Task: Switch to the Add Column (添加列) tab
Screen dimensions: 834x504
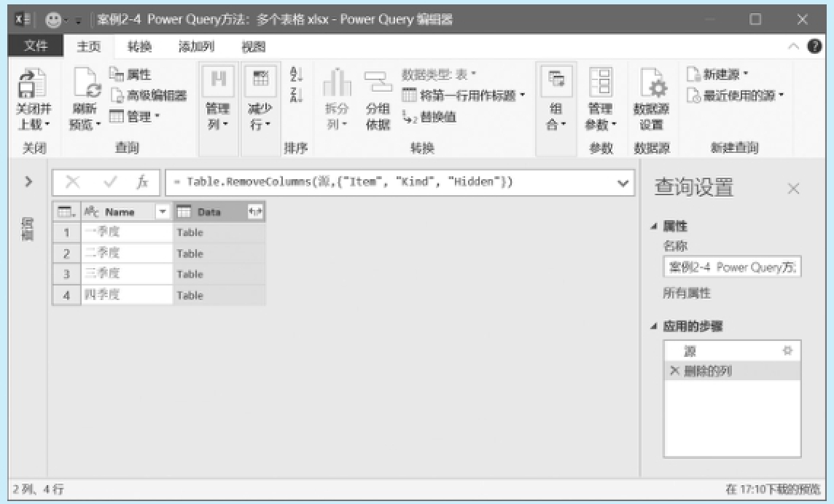Action: [196, 47]
